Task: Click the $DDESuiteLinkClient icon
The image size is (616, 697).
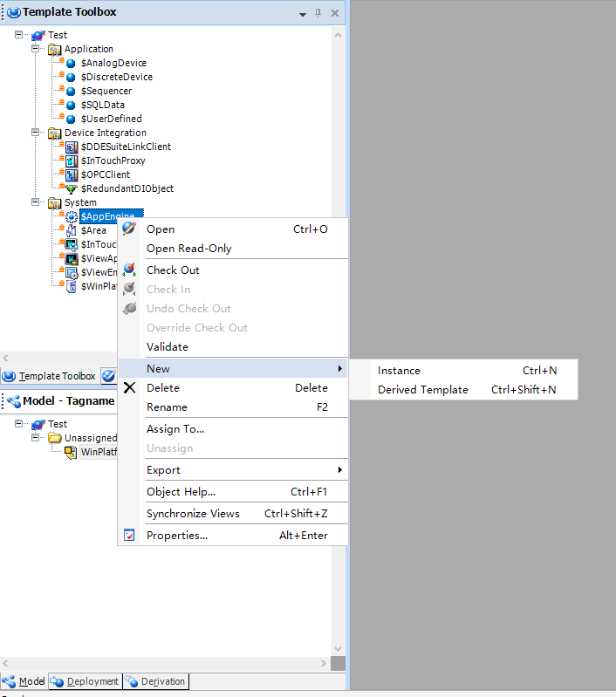Action: click(x=72, y=147)
